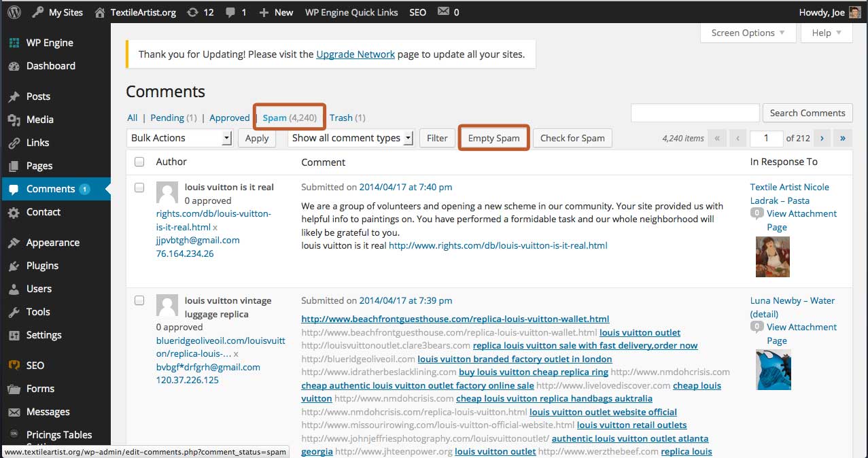This screenshot has width=868, height=458.
Task: Open the Bulk Actions dropdown
Action: point(179,138)
